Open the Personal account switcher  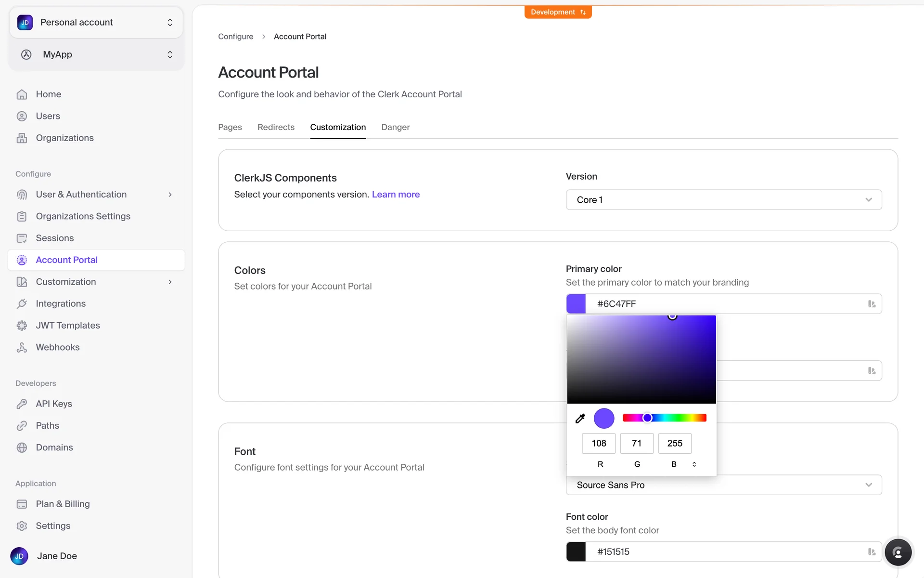coord(96,23)
